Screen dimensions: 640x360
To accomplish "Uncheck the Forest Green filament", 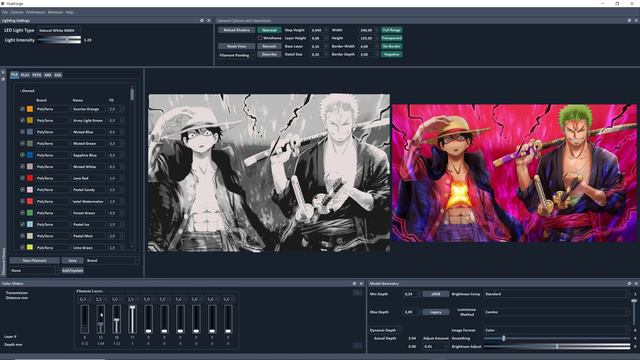I will click(x=22, y=213).
